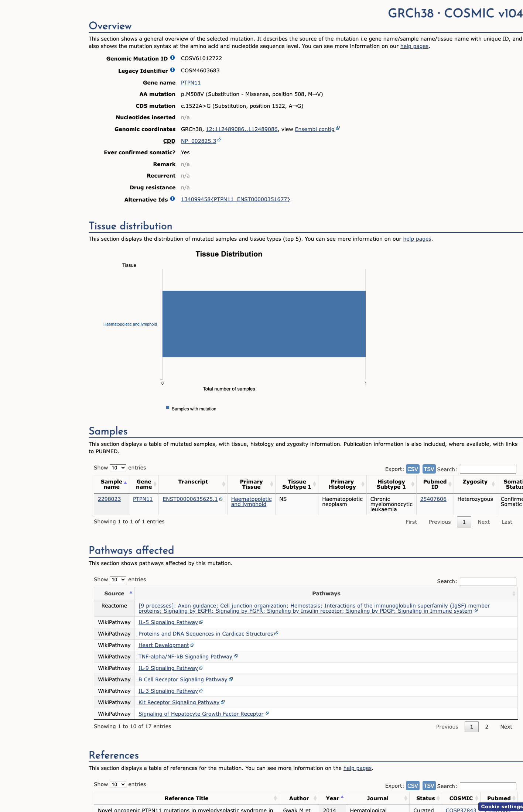Sort samples by Zygosity column

pos(475,484)
